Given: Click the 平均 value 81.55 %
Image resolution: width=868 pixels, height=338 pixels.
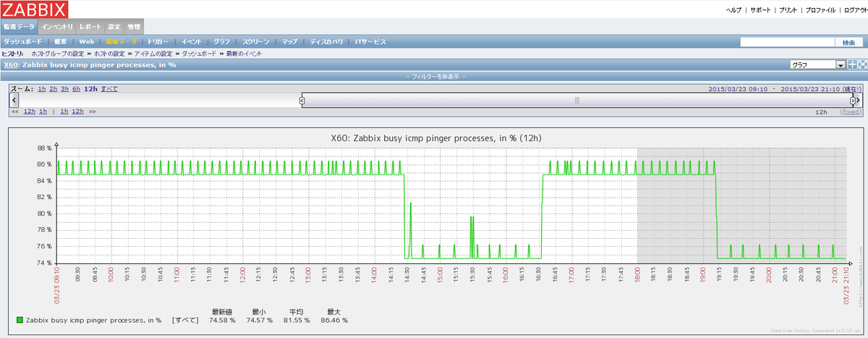Looking at the screenshot, I should tap(297, 319).
